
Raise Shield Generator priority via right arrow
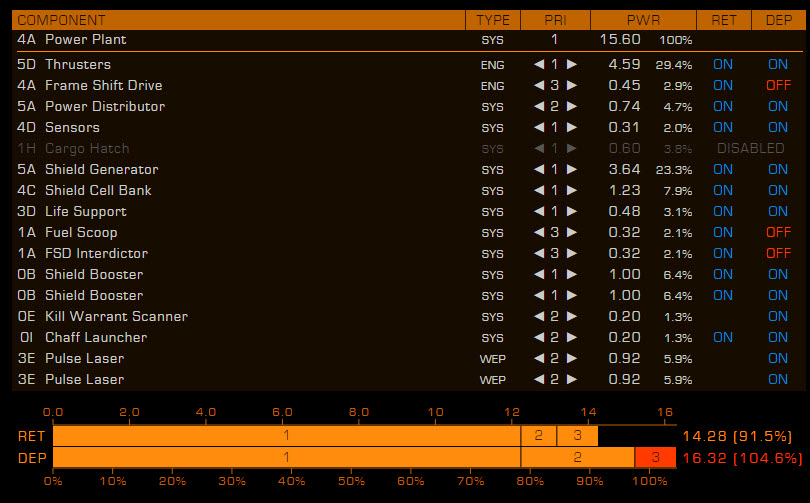(x=571, y=169)
